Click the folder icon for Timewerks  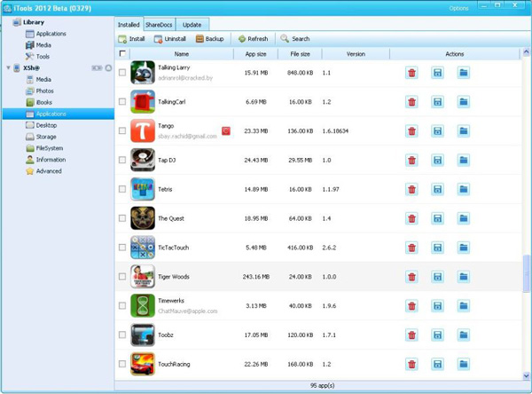tap(464, 306)
